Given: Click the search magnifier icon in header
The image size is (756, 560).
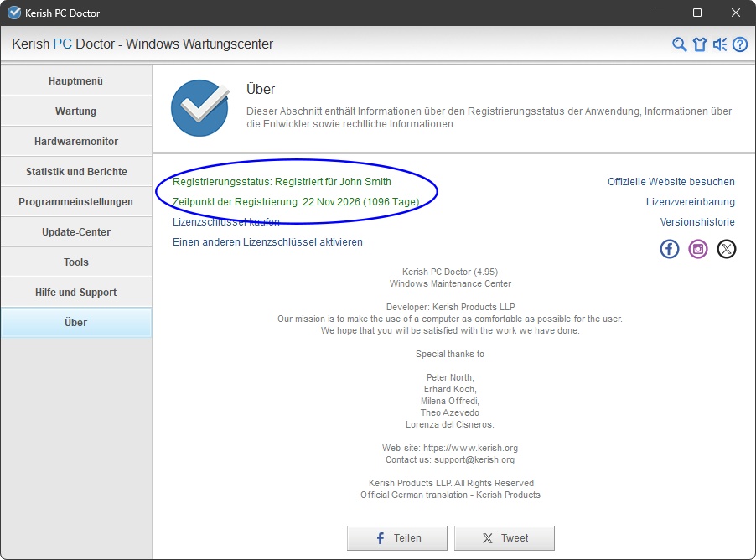Looking at the screenshot, I should coord(680,44).
